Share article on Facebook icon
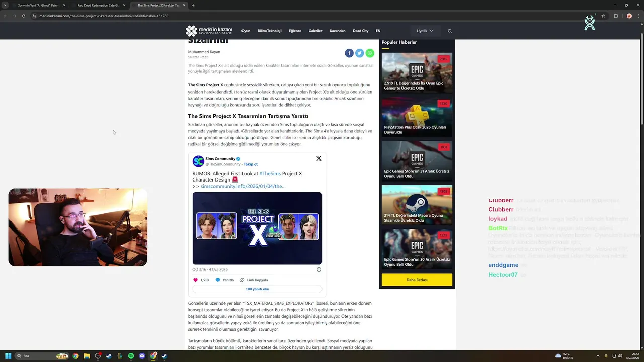Image resolution: width=644 pixels, height=362 pixels. (x=349, y=53)
